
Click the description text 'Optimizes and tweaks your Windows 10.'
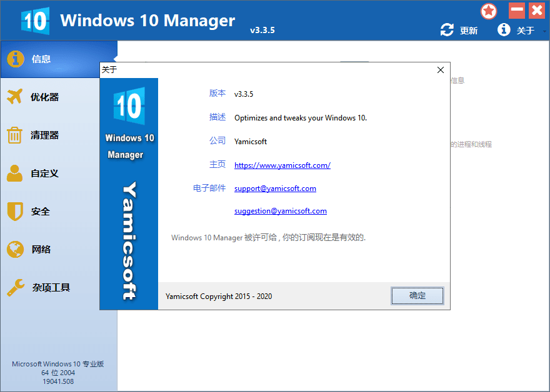[301, 118]
